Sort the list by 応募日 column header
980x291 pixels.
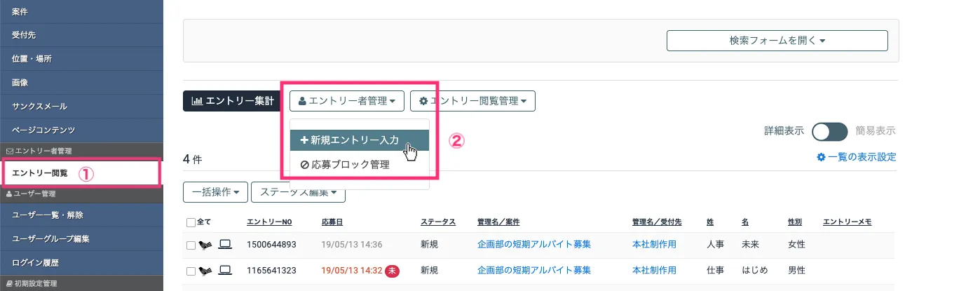coord(332,222)
